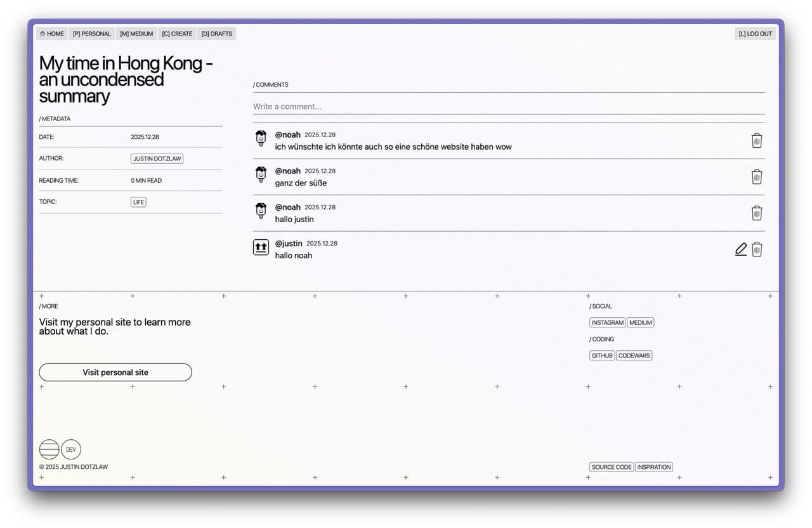Focus the Write a comment field
The width and height of the screenshot is (812, 528).
[507, 107]
